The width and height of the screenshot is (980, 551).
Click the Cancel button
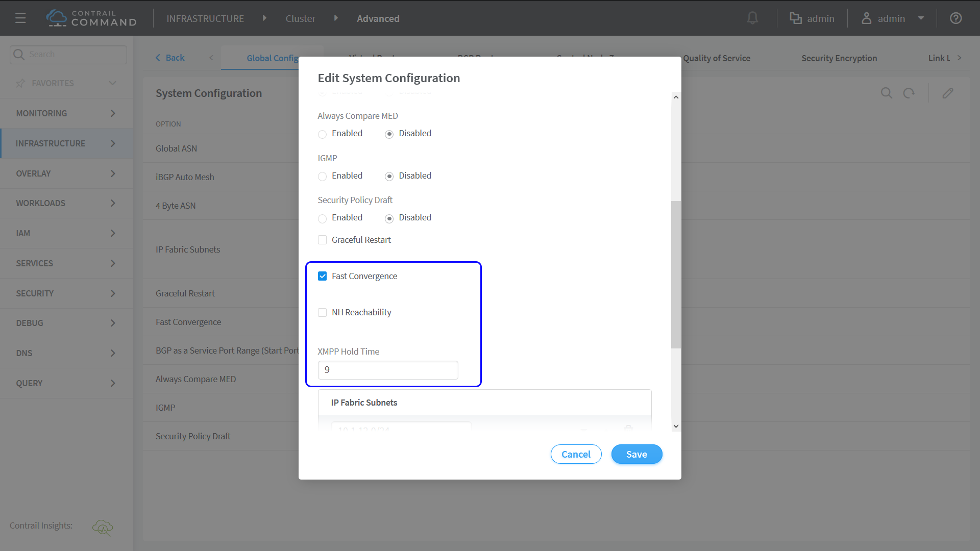[x=576, y=454]
